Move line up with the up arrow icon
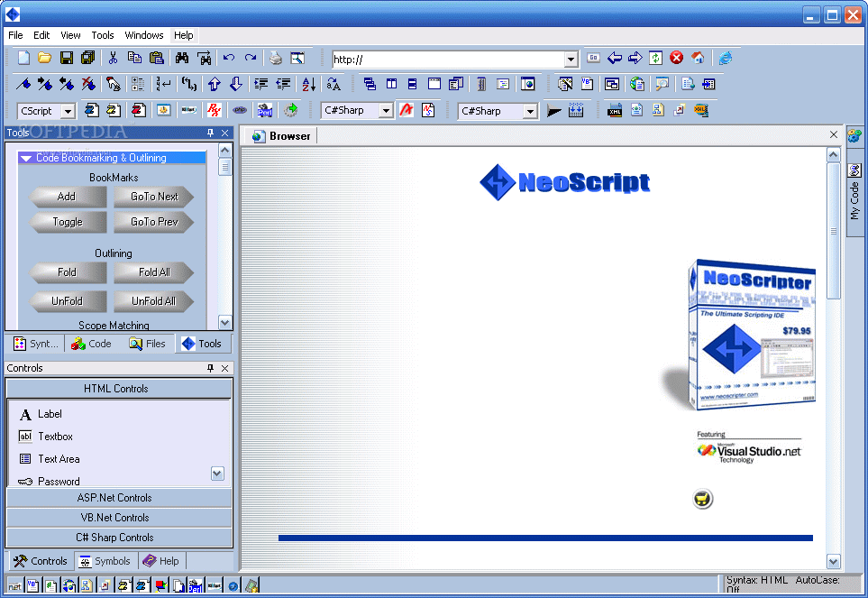This screenshot has width=868, height=598. pos(215,84)
